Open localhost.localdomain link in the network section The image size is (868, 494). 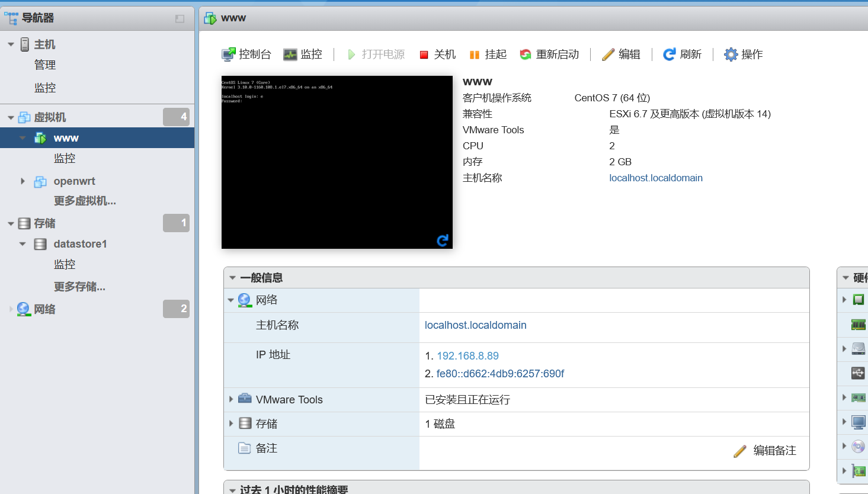click(476, 325)
